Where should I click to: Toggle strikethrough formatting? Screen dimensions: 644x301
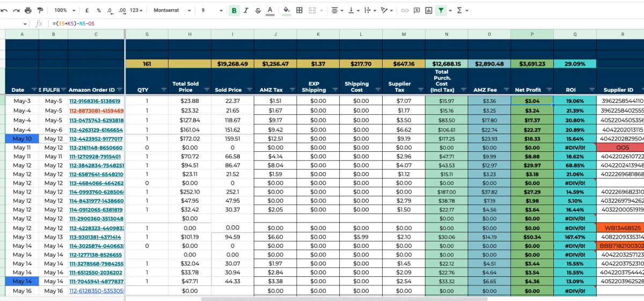tap(258, 10)
